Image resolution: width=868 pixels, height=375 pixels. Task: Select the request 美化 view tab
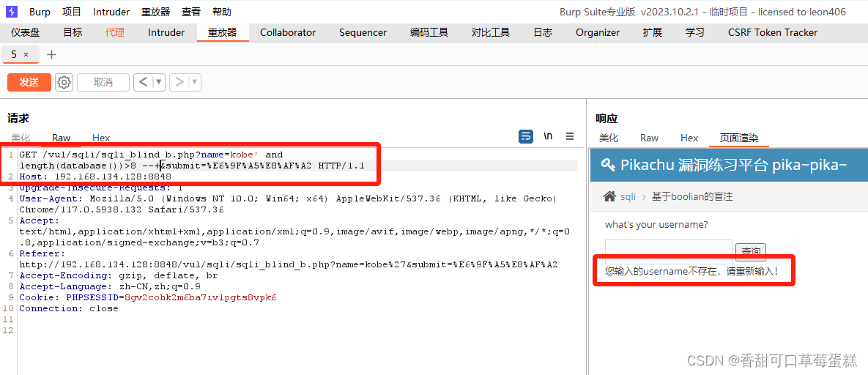point(21,138)
